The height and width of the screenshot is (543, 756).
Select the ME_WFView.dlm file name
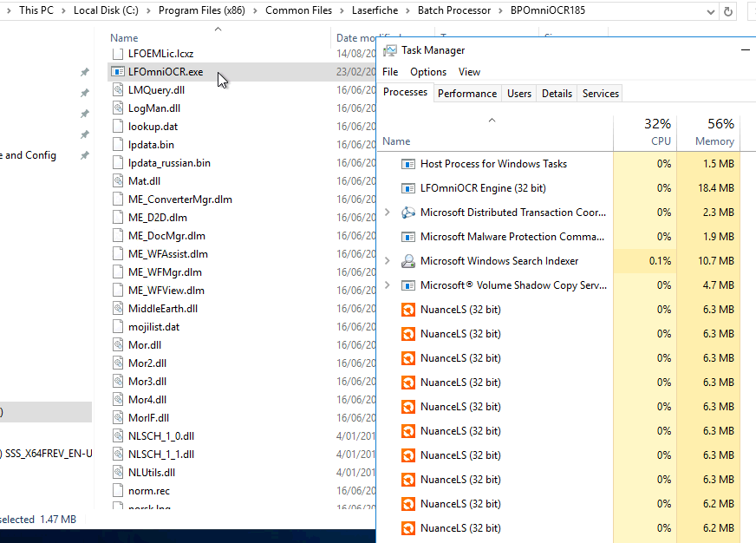[x=166, y=291]
